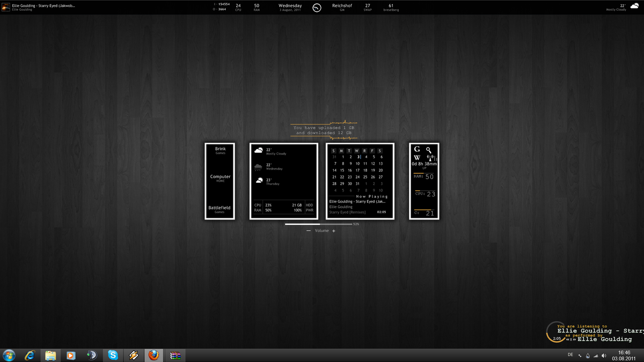Click the CPU value 24 in top bar
Viewport: 644px width, 362px height.
tap(238, 7)
